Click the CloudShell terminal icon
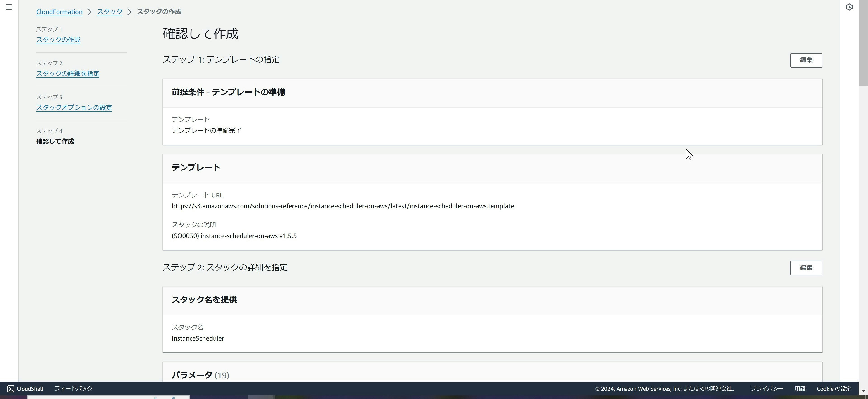Viewport: 868px width, 399px height. coord(11,389)
